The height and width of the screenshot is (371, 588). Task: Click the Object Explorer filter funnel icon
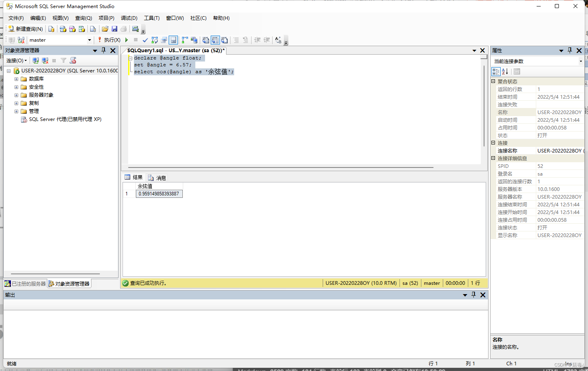(x=63, y=60)
